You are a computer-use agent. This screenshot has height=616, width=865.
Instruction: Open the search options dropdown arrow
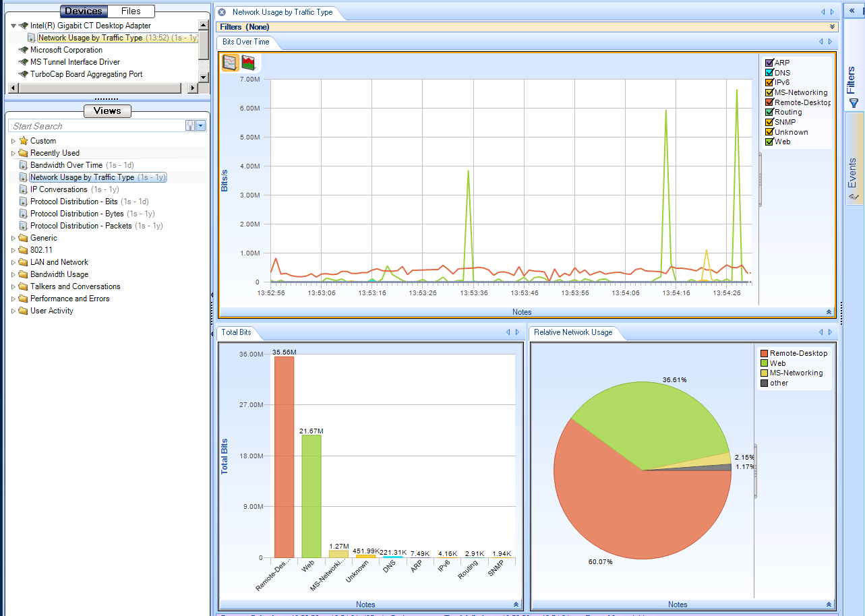pos(200,126)
